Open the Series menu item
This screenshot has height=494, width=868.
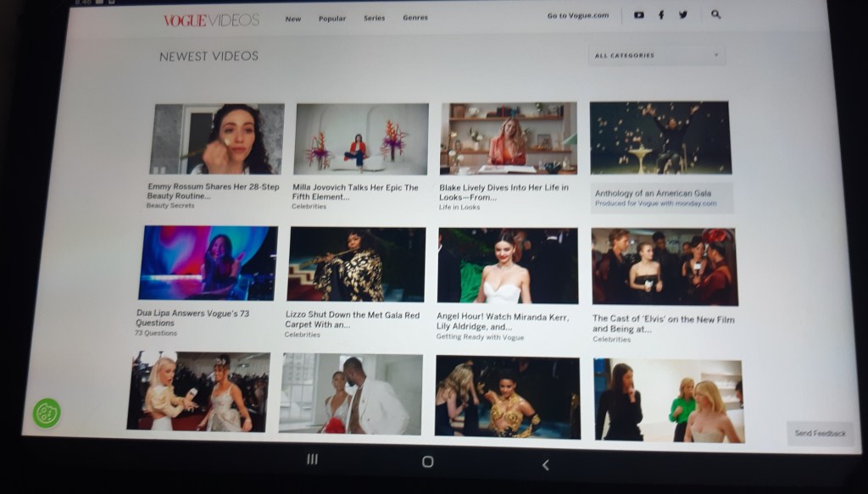(x=374, y=18)
